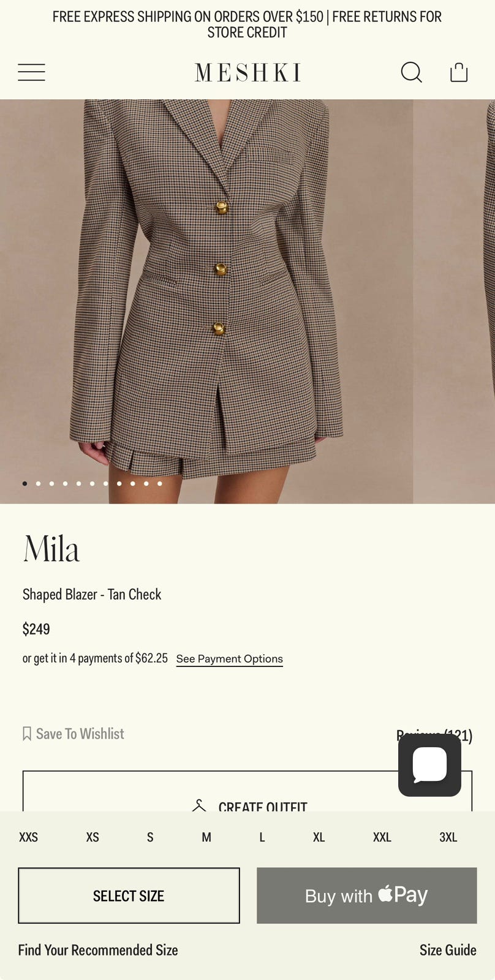Open the chat bubble widget
Image resolution: width=495 pixels, height=980 pixels.
tap(429, 764)
